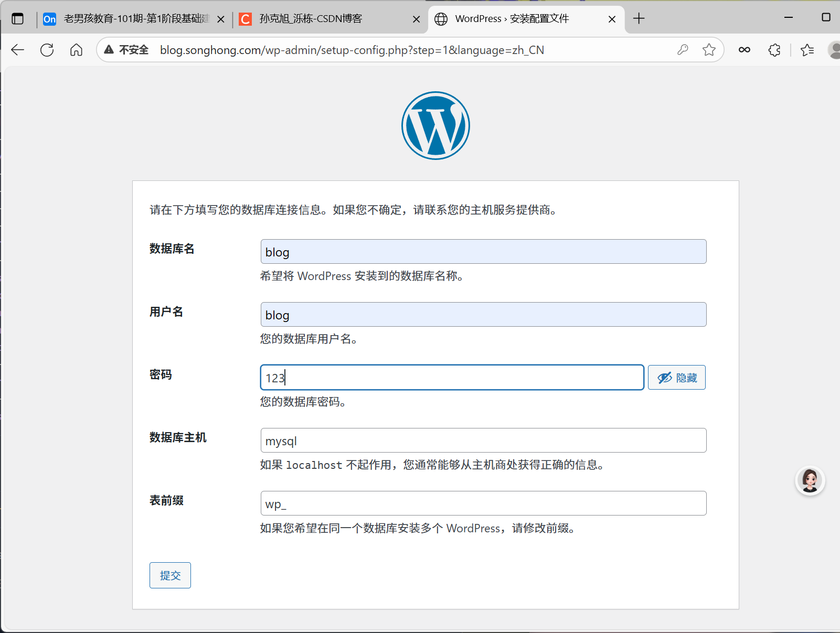Click the not secure warning icon

point(109,50)
